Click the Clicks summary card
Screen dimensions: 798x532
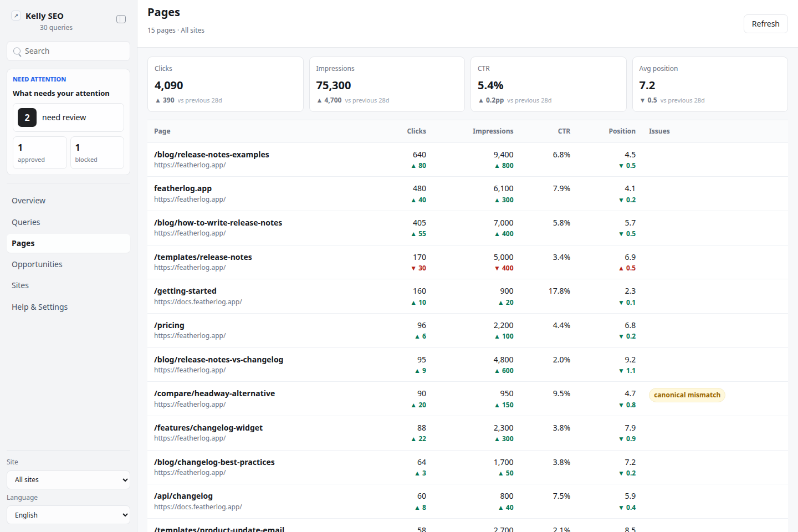226,84
